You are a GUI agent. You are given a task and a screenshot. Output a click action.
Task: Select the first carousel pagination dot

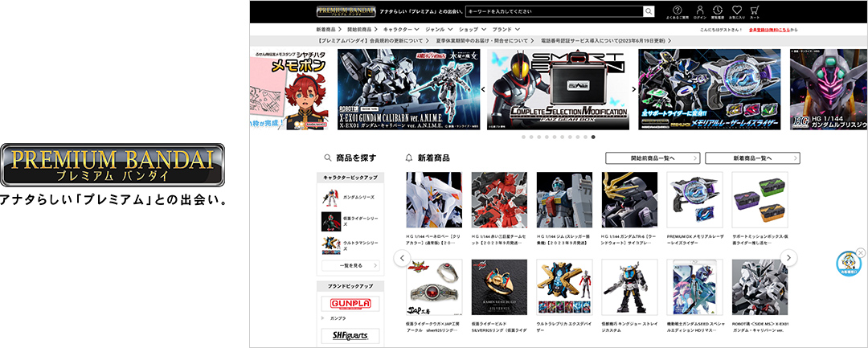[523, 137]
